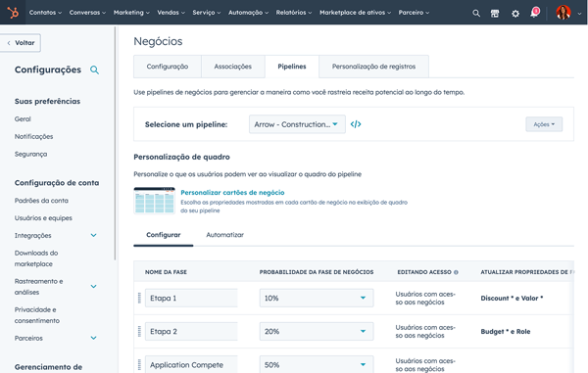Open the 20% probability dropdown
Screen dimensions: 588x373
(317, 332)
